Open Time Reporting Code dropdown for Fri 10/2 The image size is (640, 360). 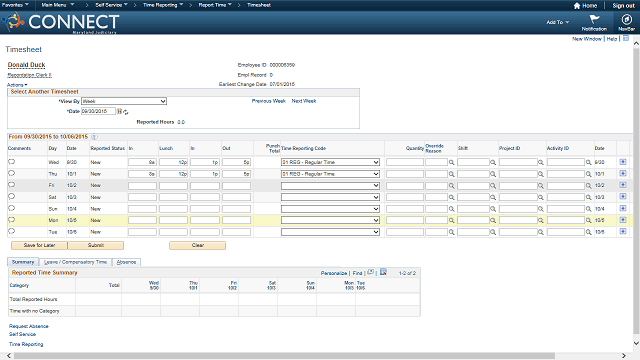tap(330, 186)
